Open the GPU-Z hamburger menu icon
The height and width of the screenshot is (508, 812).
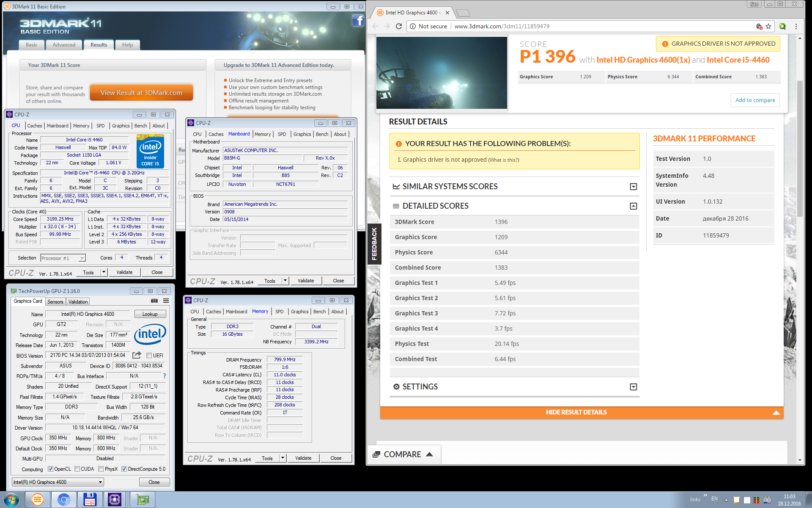166,301
